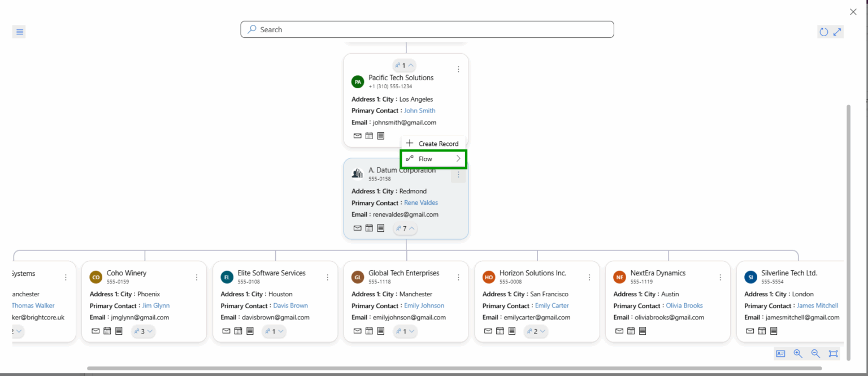
Task: Zoom in on the org chart
Action: (x=798, y=353)
